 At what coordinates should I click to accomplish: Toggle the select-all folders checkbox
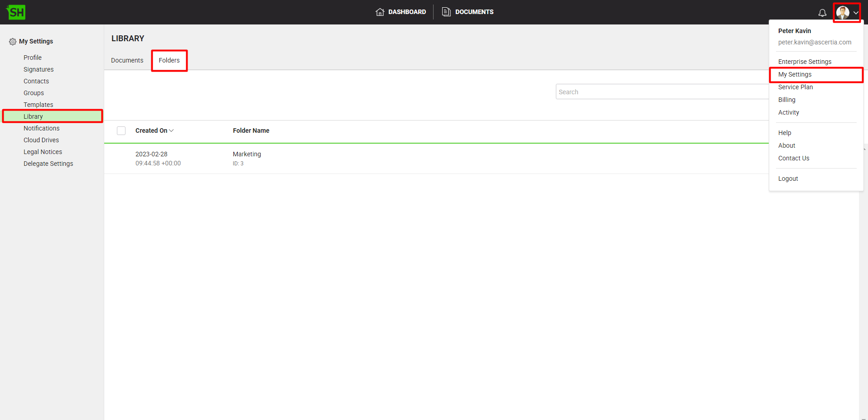click(x=121, y=131)
